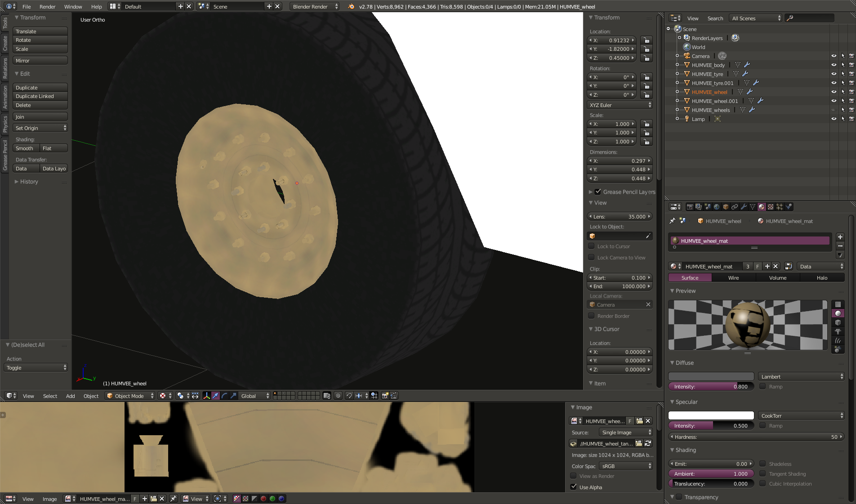856x504 pixels.
Task: Open the Object properties tab cube icon
Action: point(726,207)
